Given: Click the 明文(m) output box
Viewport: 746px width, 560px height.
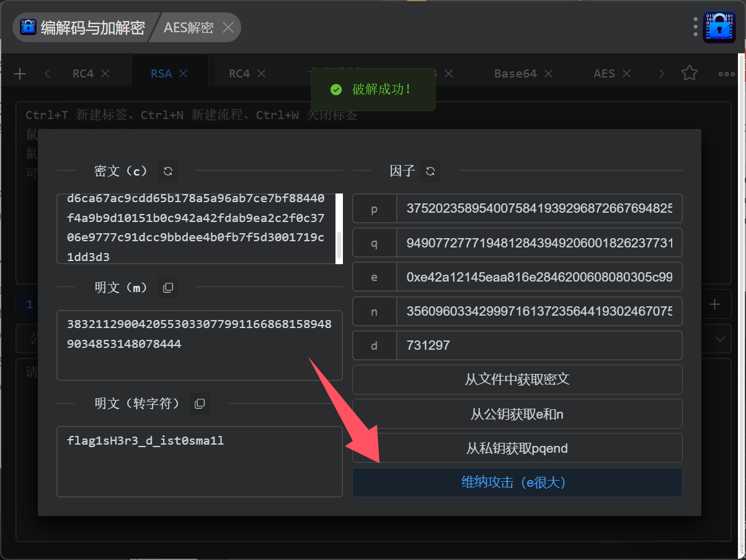Looking at the screenshot, I should coord(200,345).
